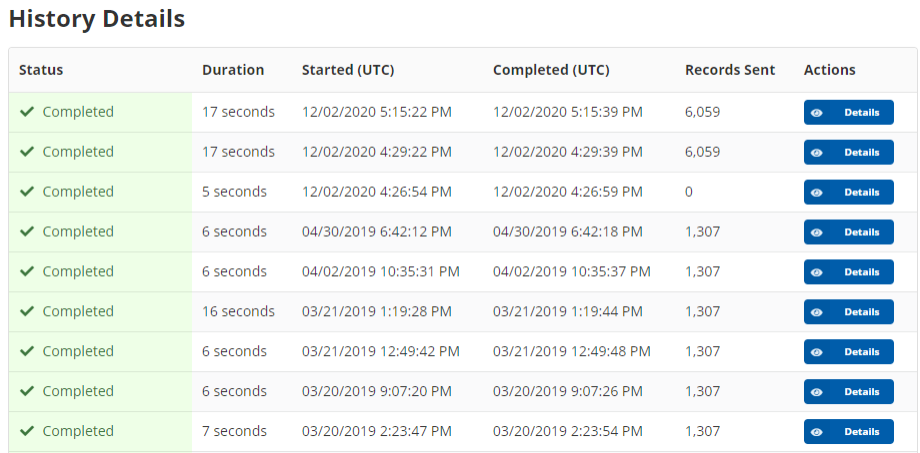Click the Duration column header
This screenshot has height=453, width=920.
click(233, 70)
